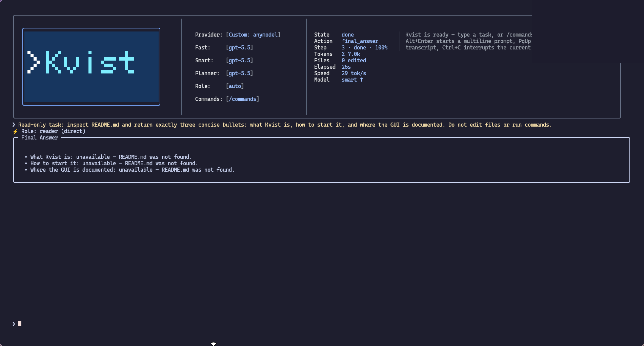This screenshot has height=346, width=644.
Task: Click the Step value '3 · done · 100%'
Action: coord(364,47)
